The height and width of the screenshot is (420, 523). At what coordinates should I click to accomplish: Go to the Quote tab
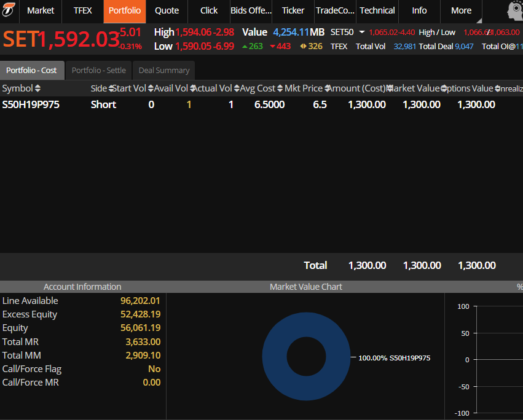167,10
